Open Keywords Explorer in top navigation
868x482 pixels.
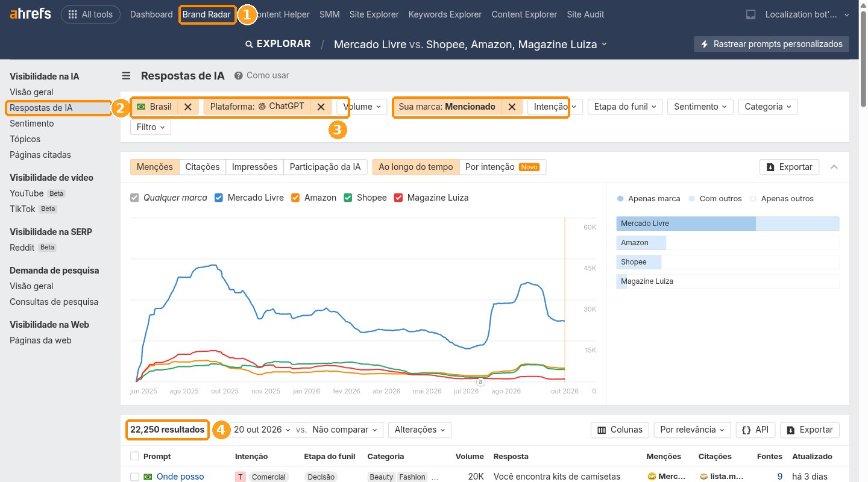tap(445, 14)
